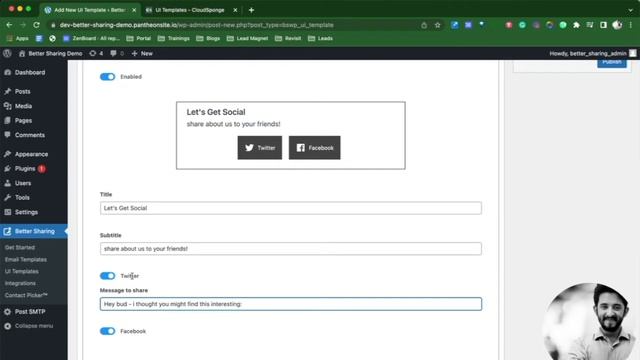Click the presenter webcam thumbnail
Viewport: 640px width, 360px height.
(589, 322)
